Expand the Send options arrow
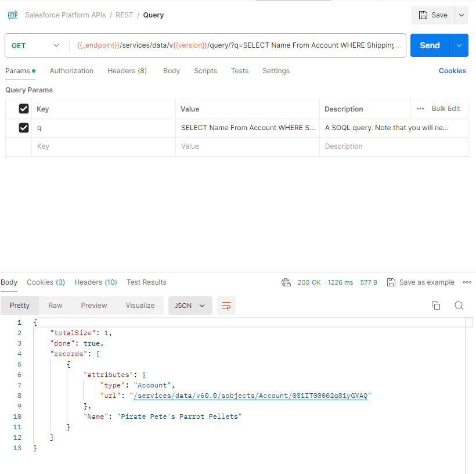 [x=459, y=45]
